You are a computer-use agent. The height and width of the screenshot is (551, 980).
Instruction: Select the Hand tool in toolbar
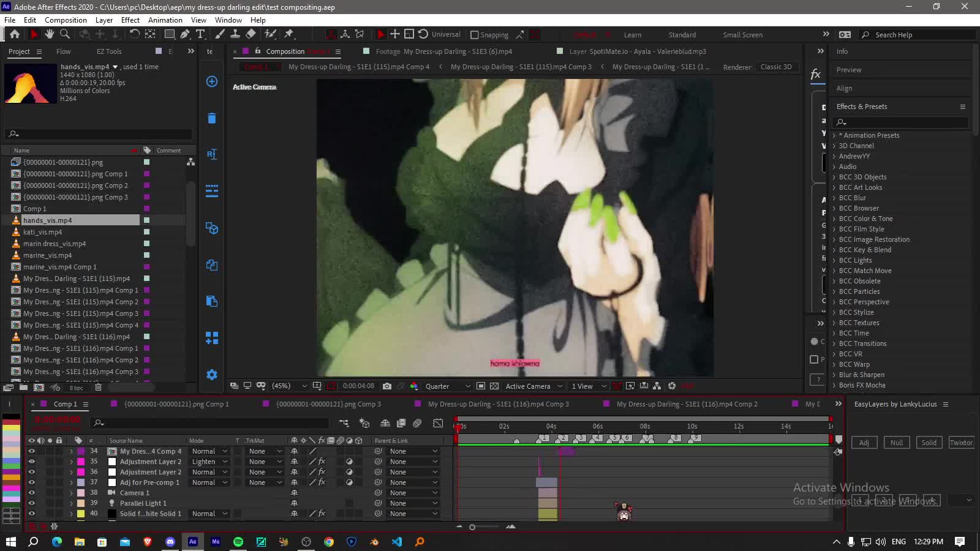click(50, 34)
